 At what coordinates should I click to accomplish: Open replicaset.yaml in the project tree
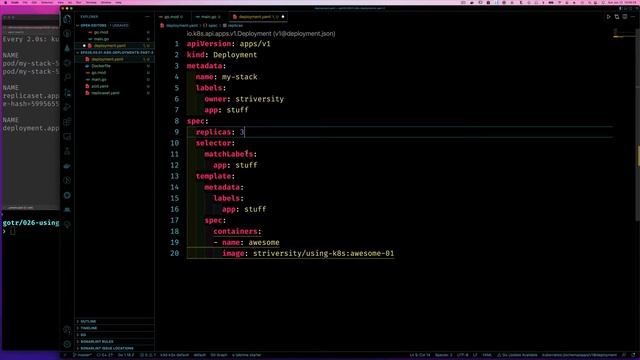point(115,93)
